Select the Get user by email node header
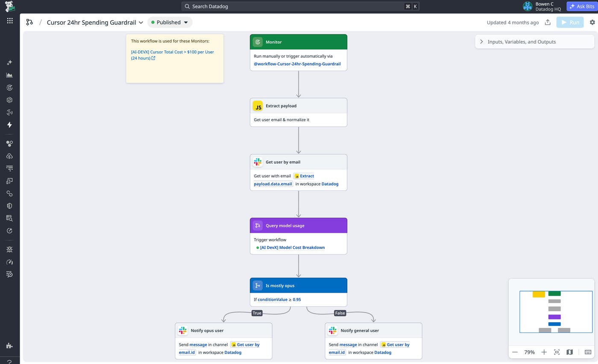 (x=299, y=162)
